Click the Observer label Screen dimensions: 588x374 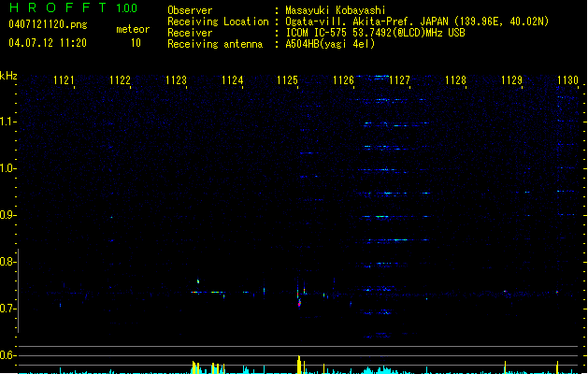pyautogui.click(x=190, y=10)
